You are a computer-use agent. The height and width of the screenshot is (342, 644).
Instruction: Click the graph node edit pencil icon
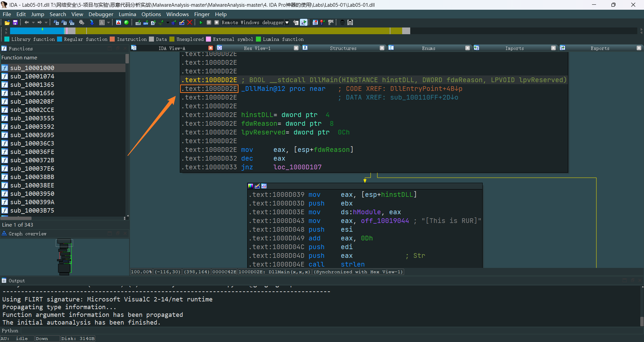[x=257, y=186]
